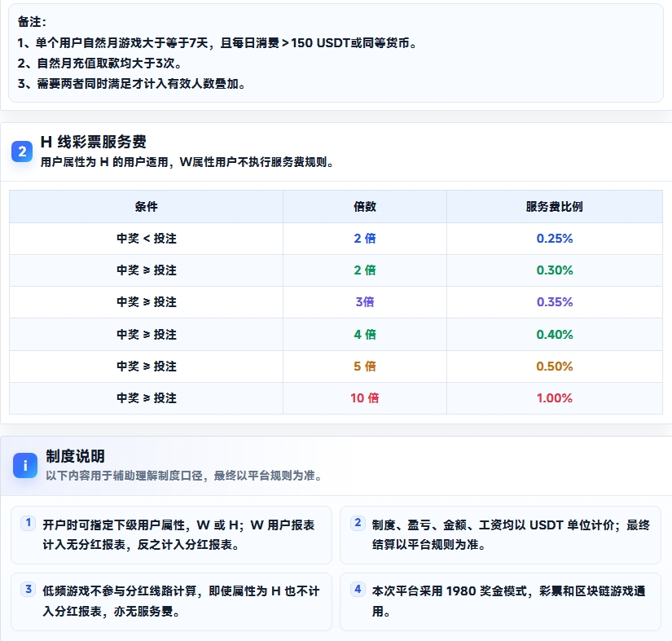
Task: Click the 10 倍 multiplier cell
Action: (x=365, y=398)
